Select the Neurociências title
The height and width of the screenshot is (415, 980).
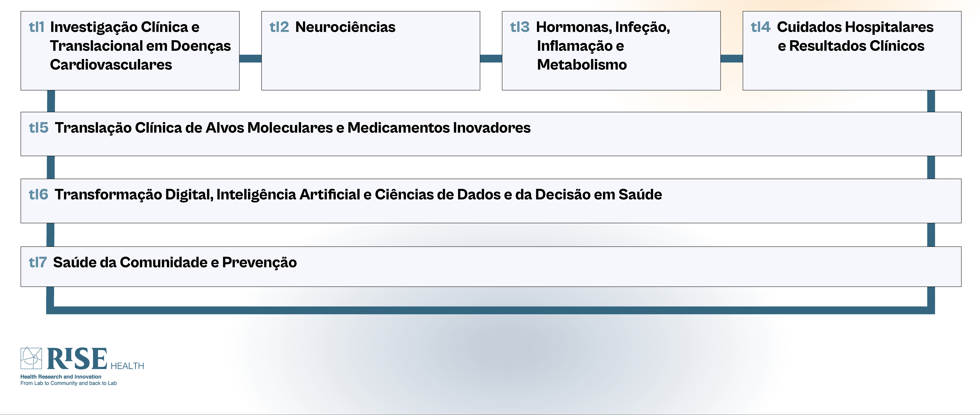(345, 27)
